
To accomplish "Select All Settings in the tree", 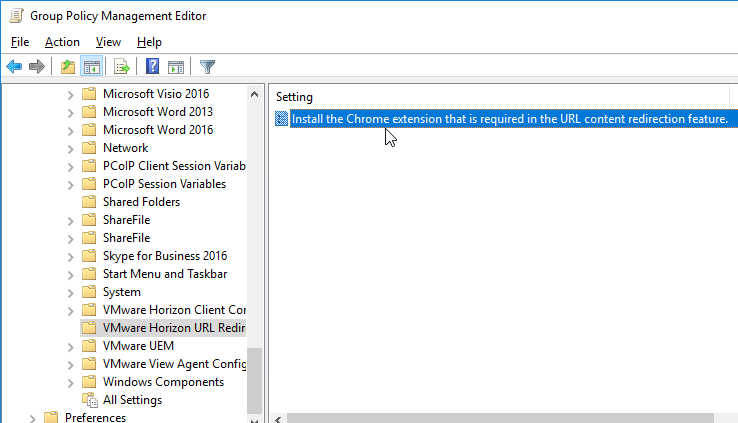I will (x=132, y=400).
